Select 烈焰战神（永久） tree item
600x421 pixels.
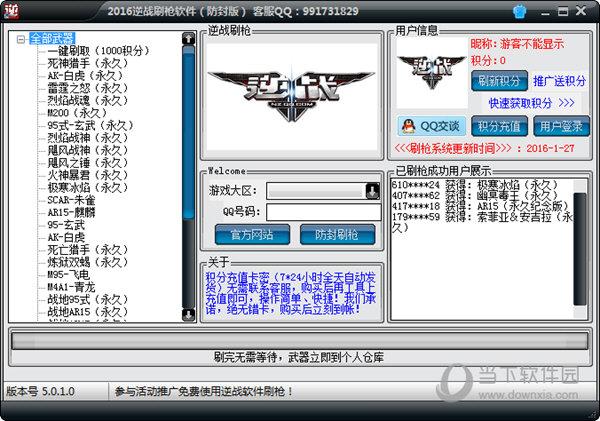click(x=88, y=138)
